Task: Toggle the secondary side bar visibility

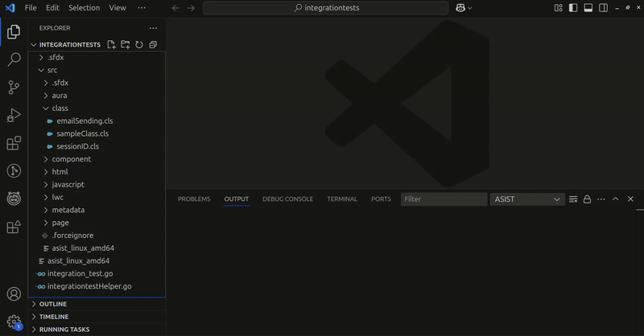Action: coord(603,8)
